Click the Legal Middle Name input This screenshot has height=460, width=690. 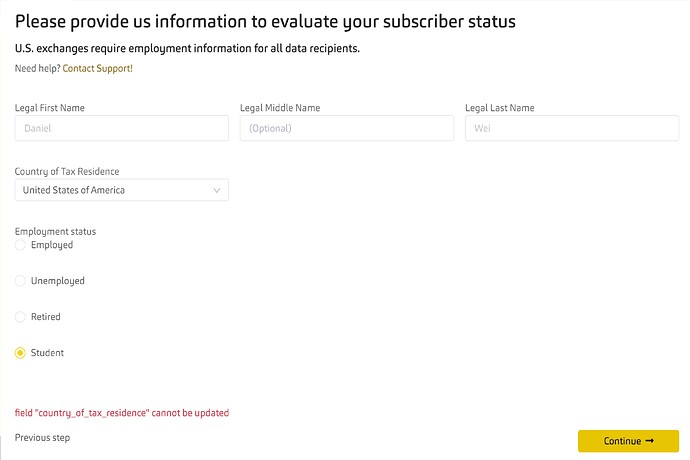pyautogui.click(x=346, y=128)
